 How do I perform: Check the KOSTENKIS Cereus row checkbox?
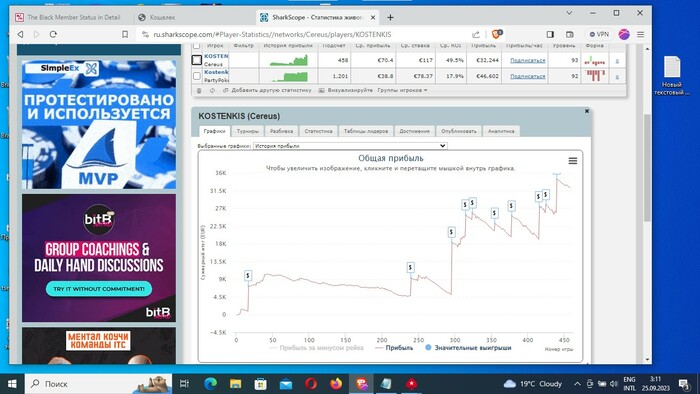(197, 60)
